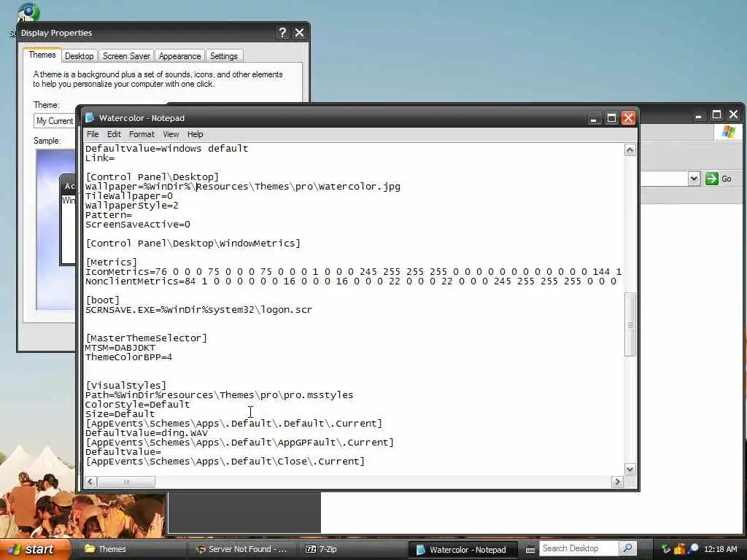747x560 pixels.
Task: Click the Search Desktop input field
Action: [x=578, y=548]
